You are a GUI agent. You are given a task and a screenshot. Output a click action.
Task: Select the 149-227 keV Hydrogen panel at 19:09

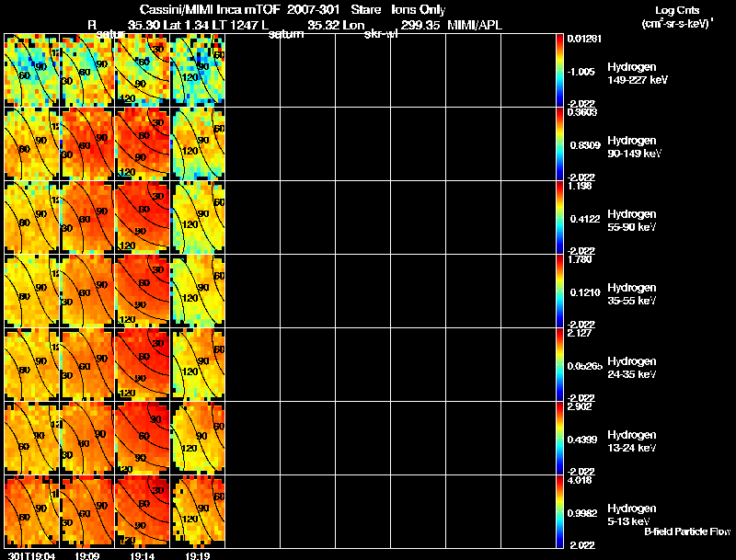(86, 71)
